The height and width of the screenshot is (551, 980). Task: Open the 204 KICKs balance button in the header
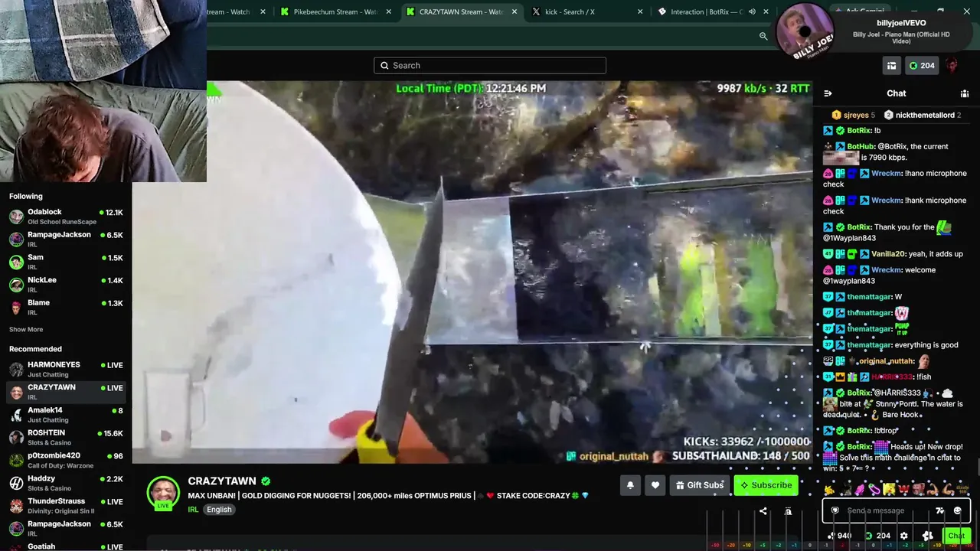(922, 66)
